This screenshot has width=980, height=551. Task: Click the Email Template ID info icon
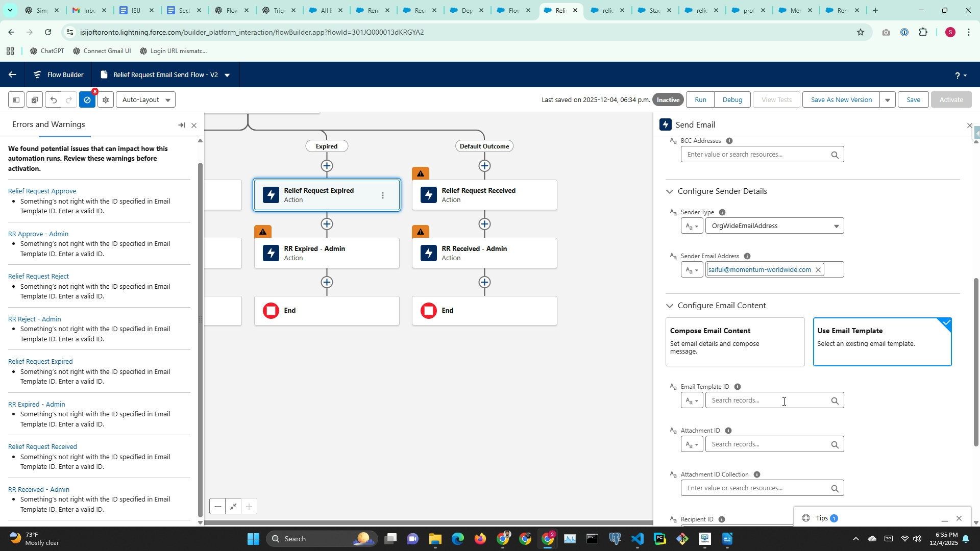[x=737, y=387]
